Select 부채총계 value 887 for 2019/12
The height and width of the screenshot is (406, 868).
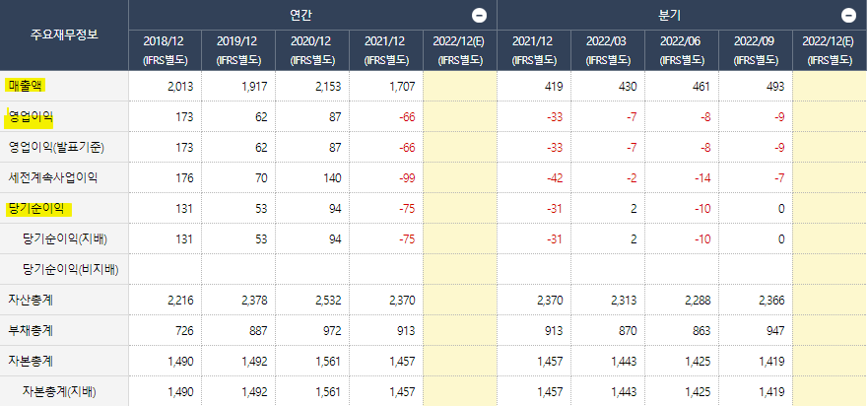[x=258, y=331]
